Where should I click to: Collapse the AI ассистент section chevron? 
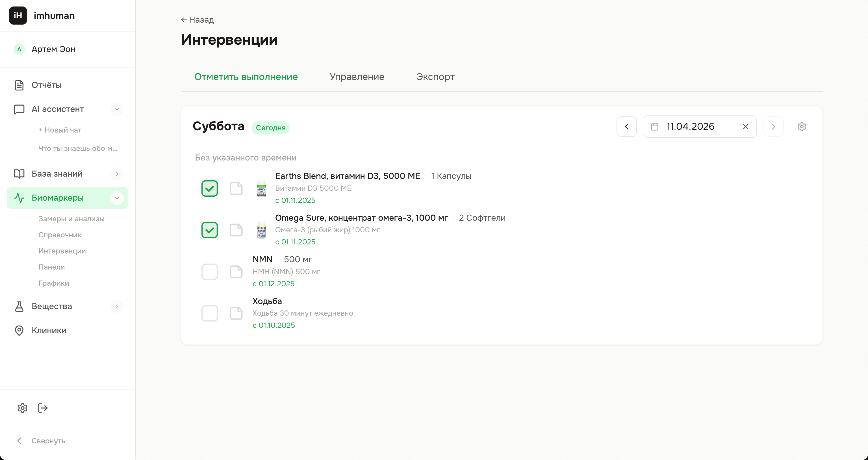(117, 109)
